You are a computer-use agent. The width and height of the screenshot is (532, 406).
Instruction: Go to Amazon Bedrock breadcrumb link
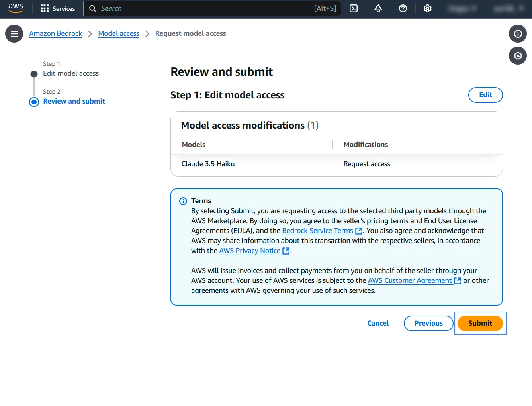[x=56, y=33]
